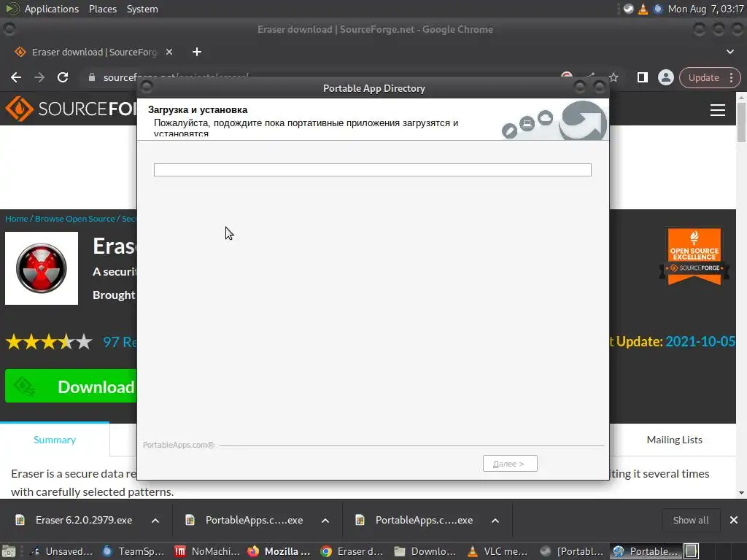The image size is (747, 560).
Task: Click the scrollbar down arrow
Action: point(741,493)
